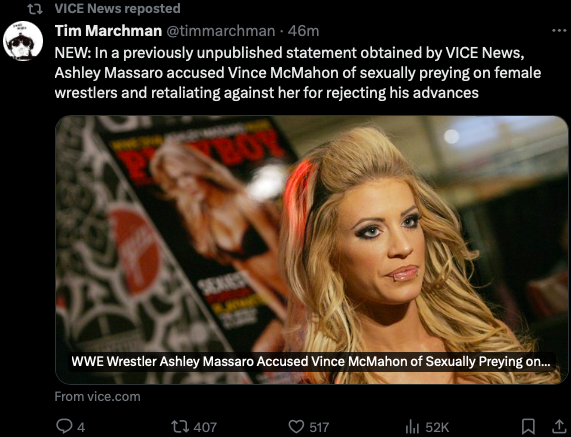Screen dimensions: 571x437
Task: Click the 407 reposts count
Action: (205, 427)
